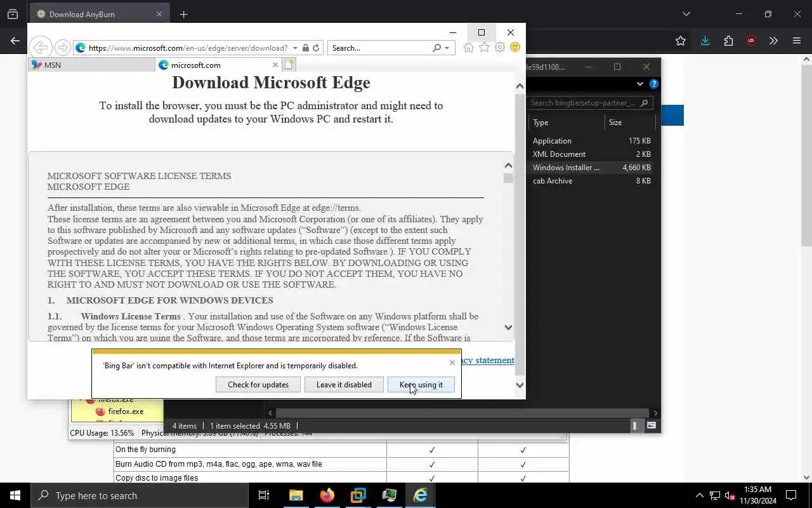The height and width of the screenshot is (508, 812).
Task: Click Internet Explorer taskbar icon
Action: click(421, 495)
